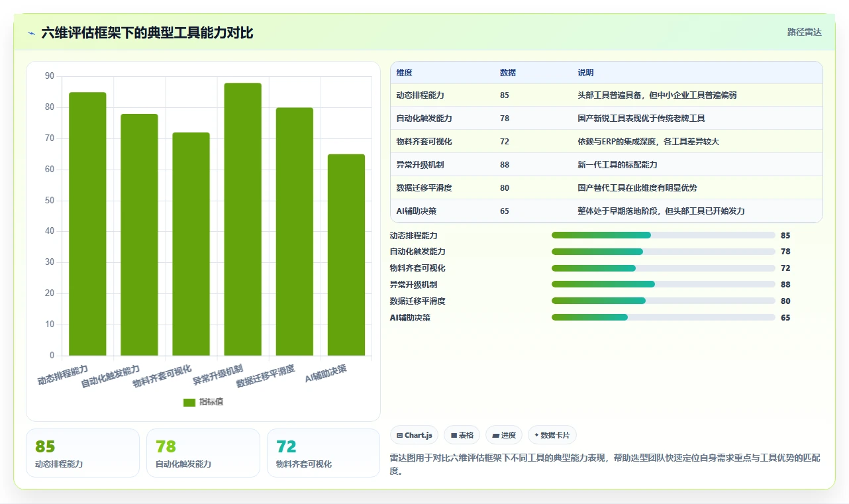Click the Chart.js tag chip
The image size is (849, 504).
click(x=414, y=435)
